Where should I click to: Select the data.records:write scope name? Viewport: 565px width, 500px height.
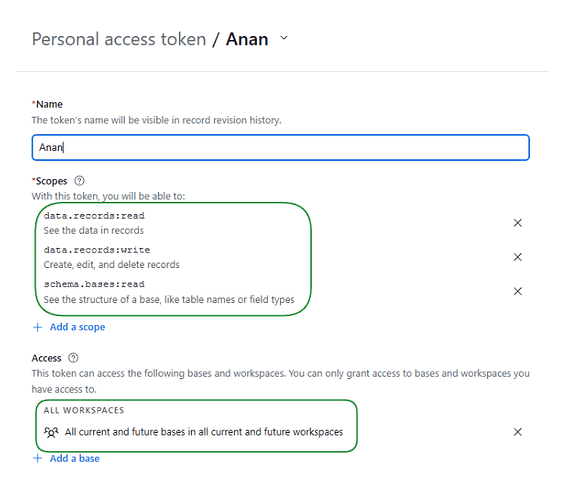coord(97,250)
